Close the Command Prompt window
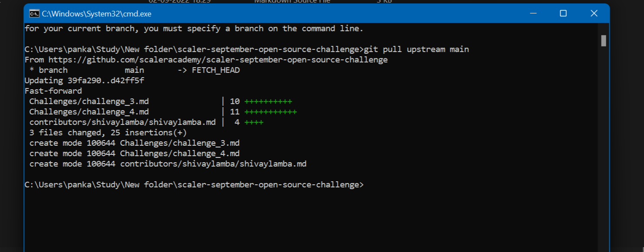644x252 pixels. click(x=594, y=13)
